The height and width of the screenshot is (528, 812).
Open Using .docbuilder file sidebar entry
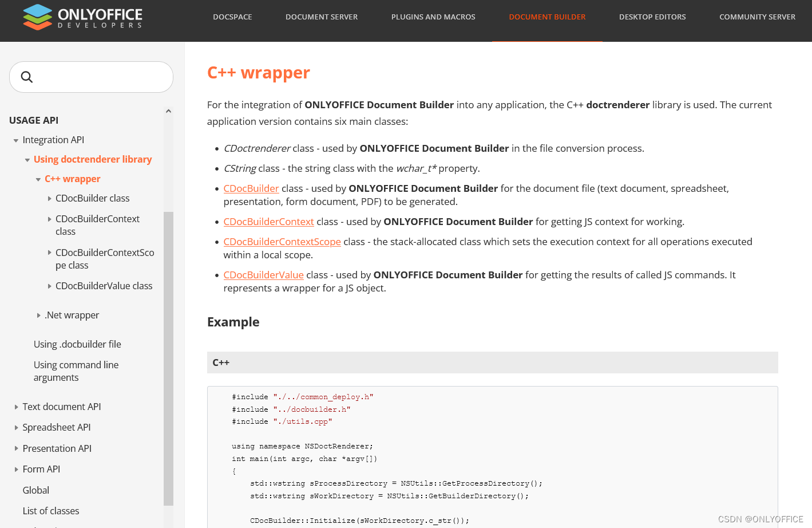(77, 344)
